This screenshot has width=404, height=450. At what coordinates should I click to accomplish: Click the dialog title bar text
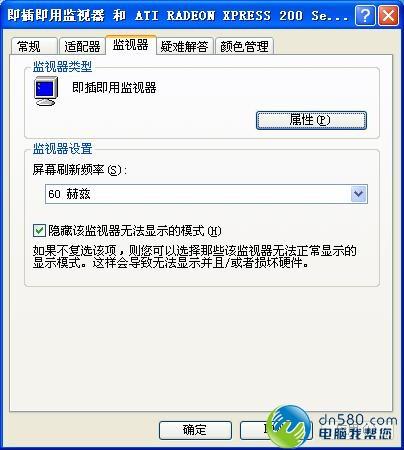coord(178,16)
